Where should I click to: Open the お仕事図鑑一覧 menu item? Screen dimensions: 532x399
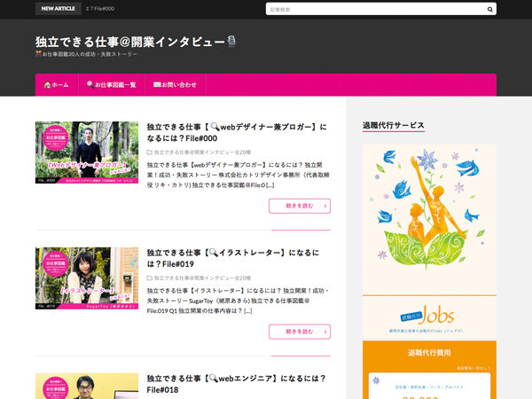[112, 85]
